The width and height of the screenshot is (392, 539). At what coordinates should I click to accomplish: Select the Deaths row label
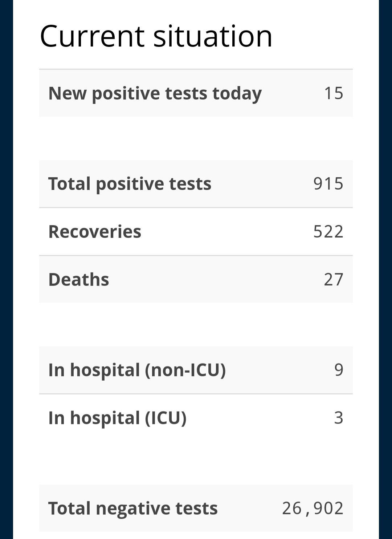[79, 280]
